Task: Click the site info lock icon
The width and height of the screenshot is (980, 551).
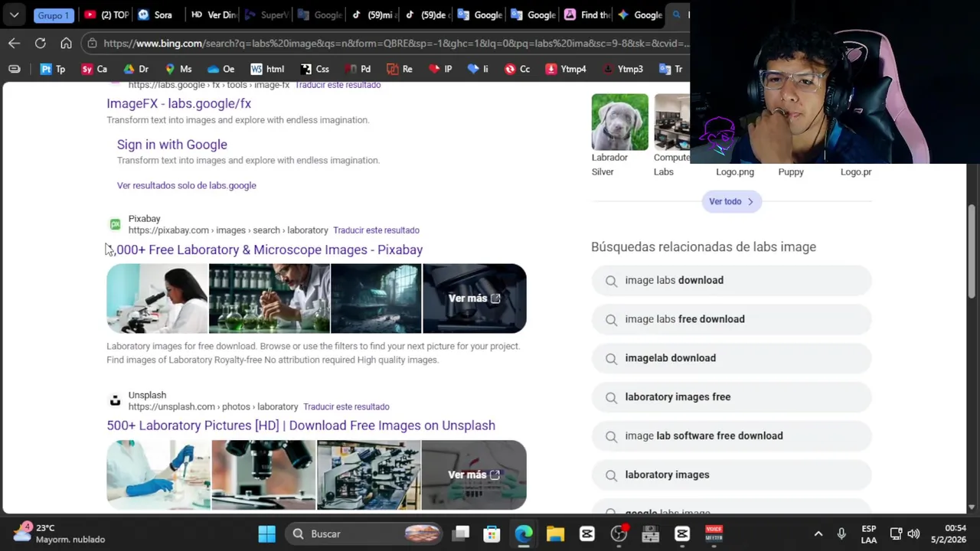Action: click(x=92, y=44)
